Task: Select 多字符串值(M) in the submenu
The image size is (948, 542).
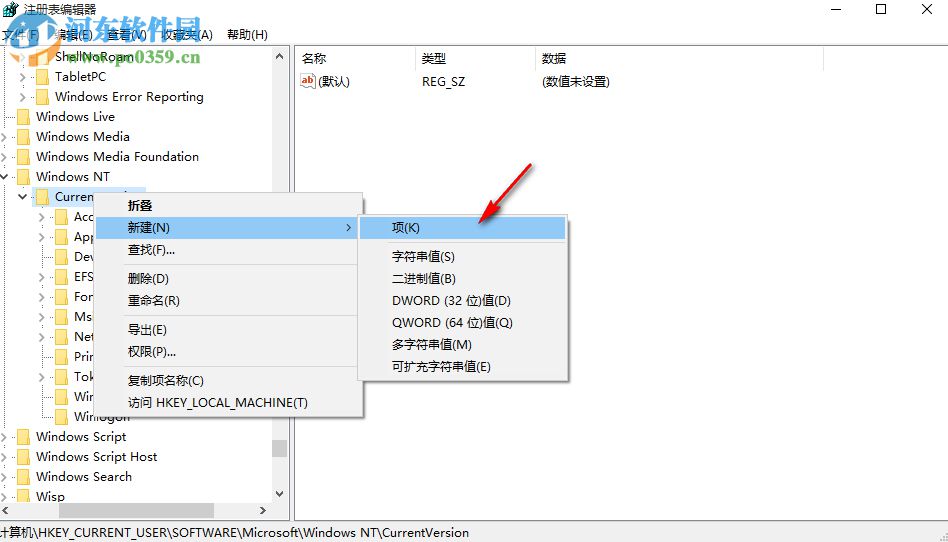Action: [x=463, y=345]
